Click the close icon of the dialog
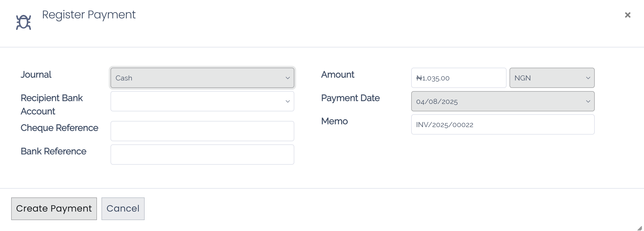The height and width of the screenshot is (231, 644). (x=628, y=15)
